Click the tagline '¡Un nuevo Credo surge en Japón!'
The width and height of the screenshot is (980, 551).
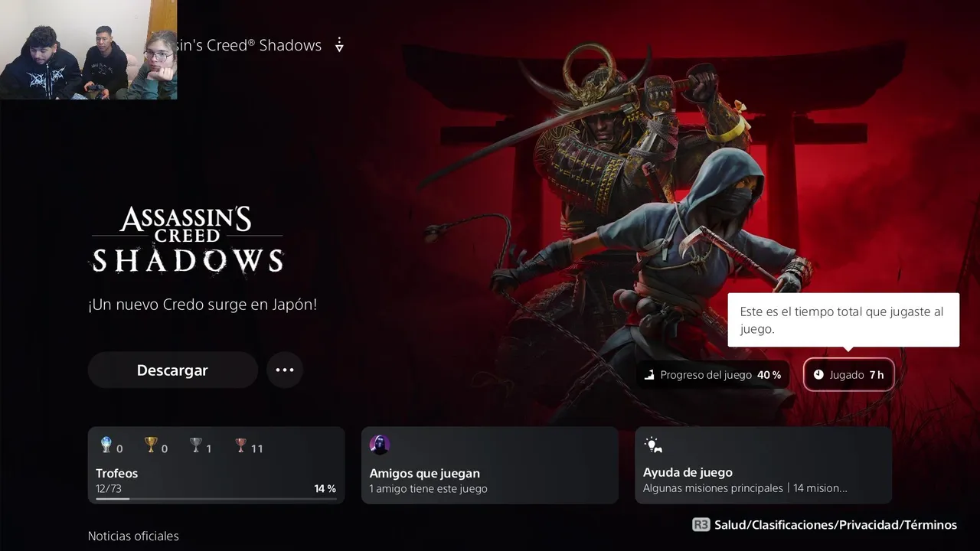click(202, 305)
